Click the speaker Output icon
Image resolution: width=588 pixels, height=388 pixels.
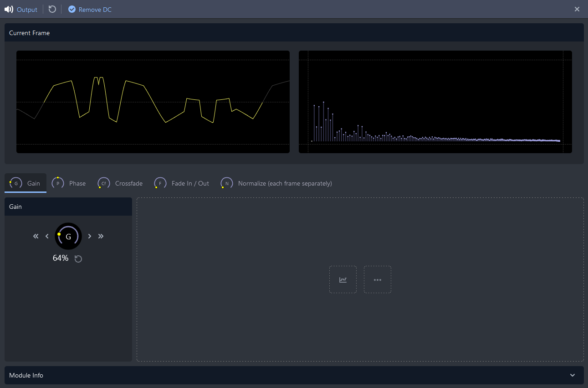(x=9, y=9)
